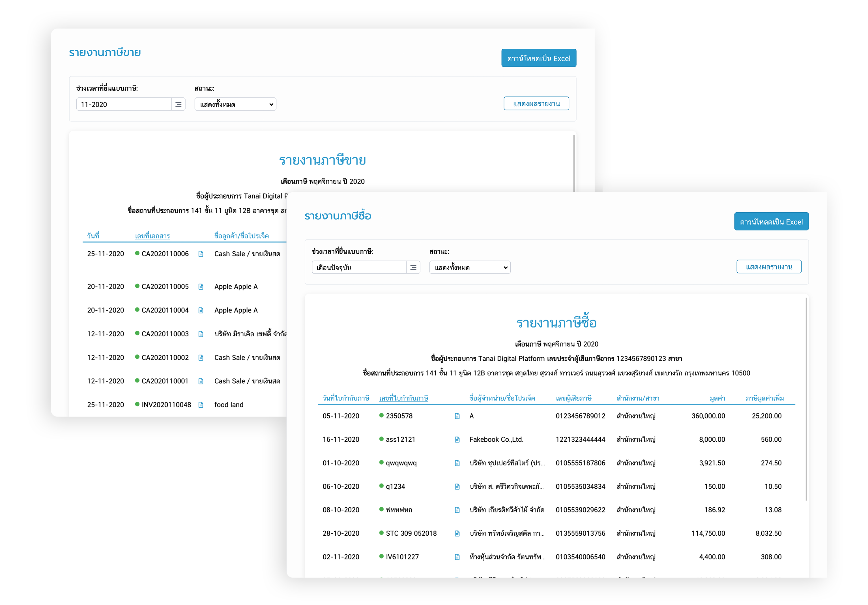Click VAT amount 25,200.00
868x605 pixels.
click(x=766, y=416)
